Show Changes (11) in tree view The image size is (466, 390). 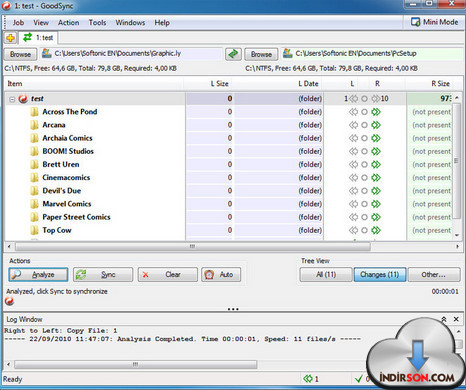pyautogui.click(x=380, y=275)
